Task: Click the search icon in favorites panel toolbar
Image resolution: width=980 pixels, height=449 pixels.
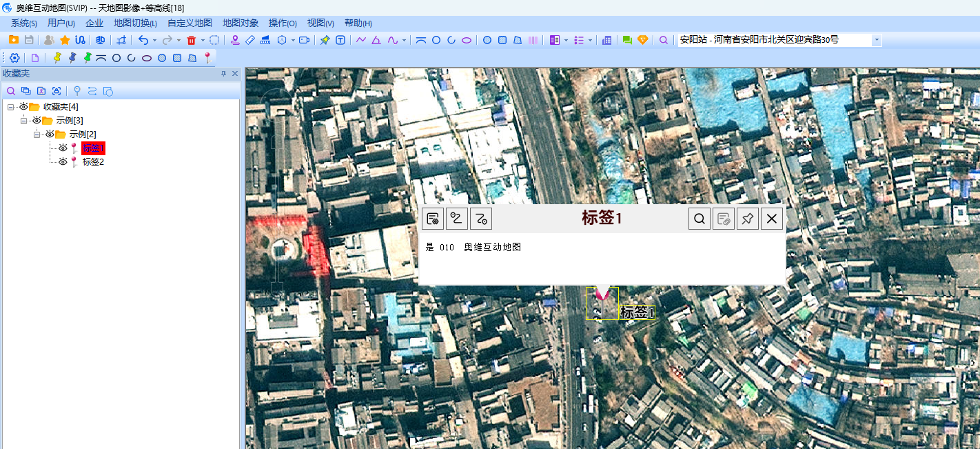Action: [11, 91]
